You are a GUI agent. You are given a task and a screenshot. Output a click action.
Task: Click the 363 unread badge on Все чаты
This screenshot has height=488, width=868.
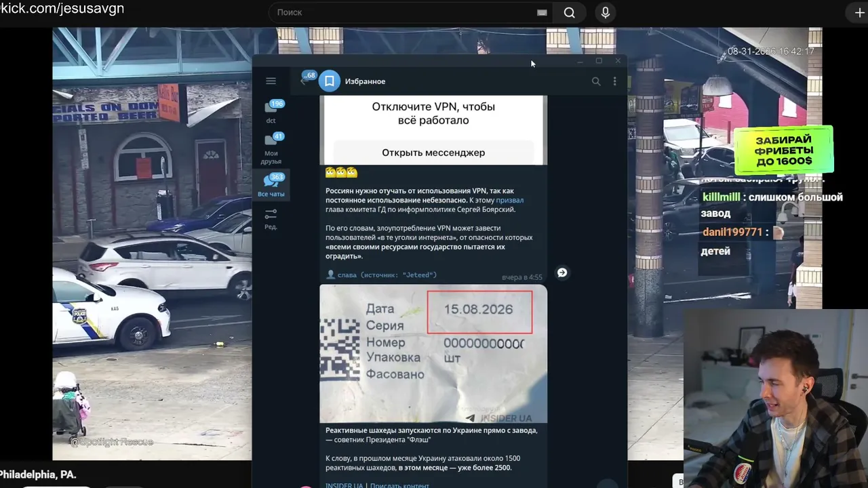point(277,177)
